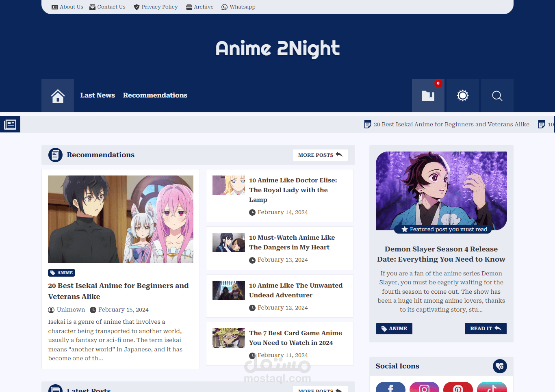Open the Pinterest social button
The height and width of the screenshot is (392, 555).
[458, 388]
